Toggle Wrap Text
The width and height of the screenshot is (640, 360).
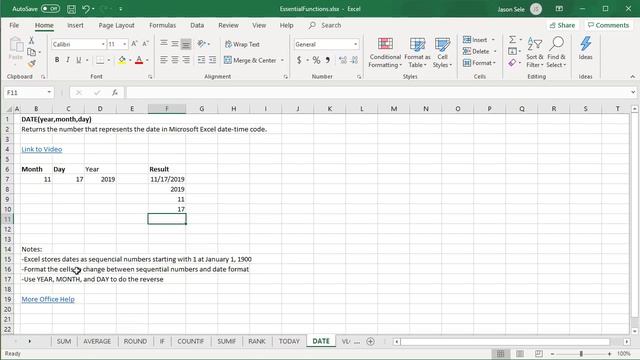pos(242,44)
